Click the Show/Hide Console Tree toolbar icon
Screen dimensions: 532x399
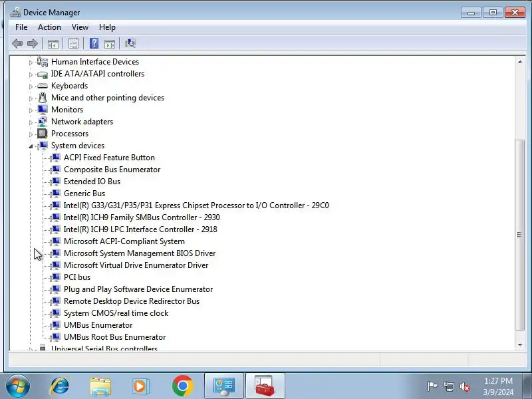tap(53, 43)
